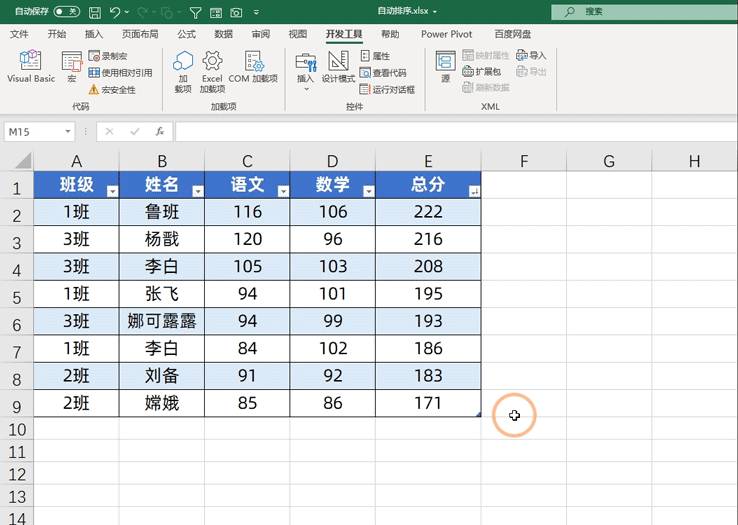Switch to the 帮助 tab
This screenshot has height=525, width=738.
pos(390,34)
